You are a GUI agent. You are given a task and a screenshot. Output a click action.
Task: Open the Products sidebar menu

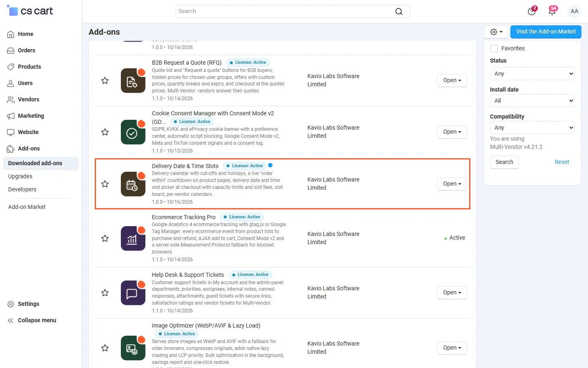pyautogui.click(x=29, y=67)
